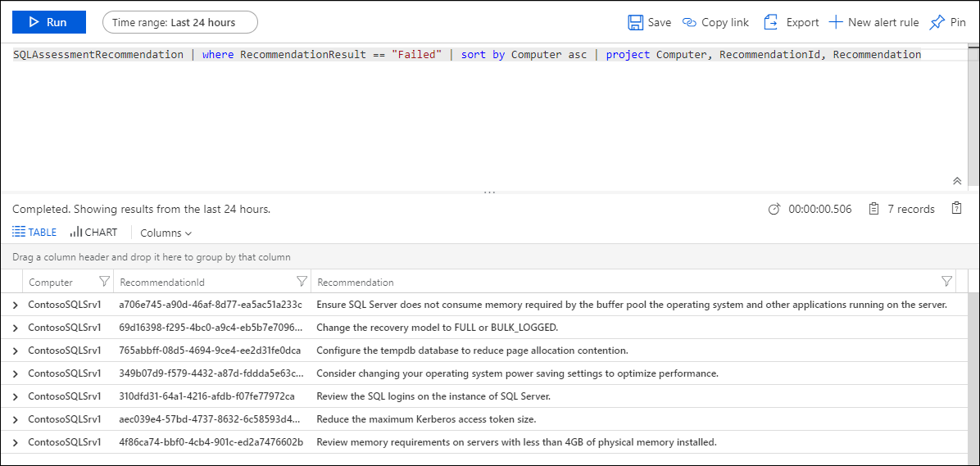The height and width of the screenshot is (466, 980).
Task: Click the Export icon
Action: click(771, 22)
